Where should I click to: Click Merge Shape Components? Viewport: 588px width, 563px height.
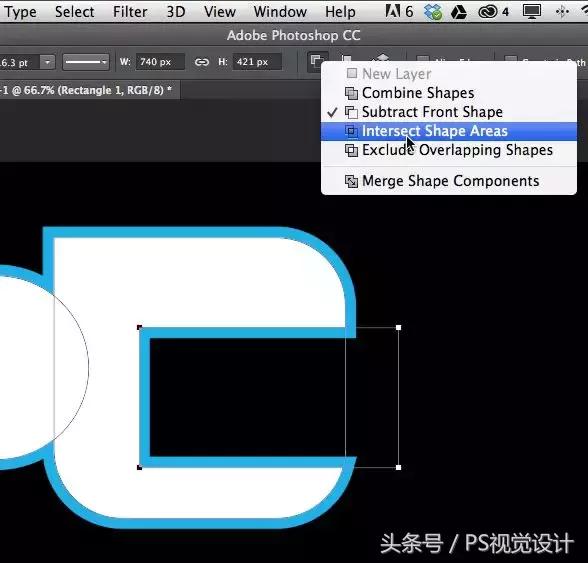point(449,181)
